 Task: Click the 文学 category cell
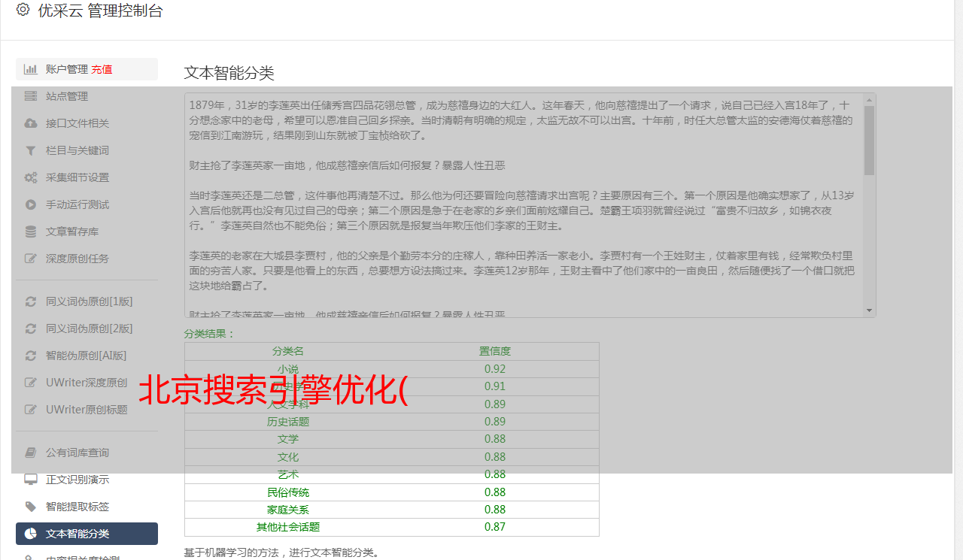coord(288,439)
